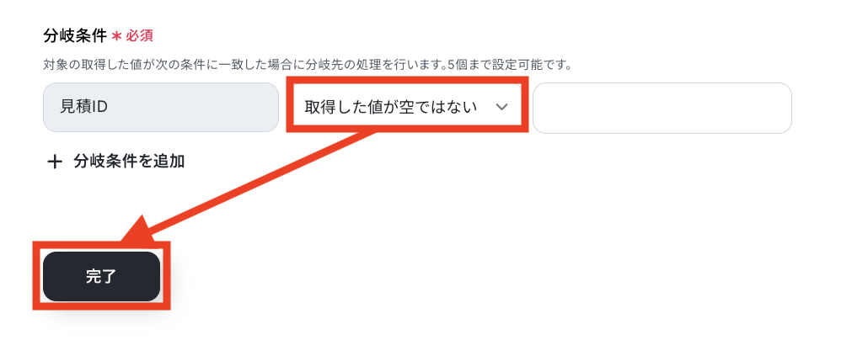
Task: Click the 分岐条件 section heading
Action: pyautogui.click(x=75, y=36)
